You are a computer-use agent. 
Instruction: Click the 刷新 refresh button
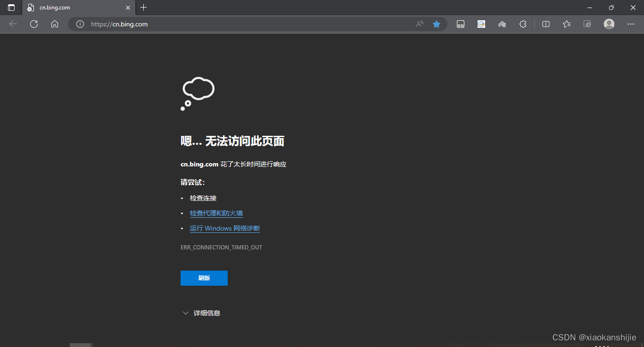coord(204,278)
